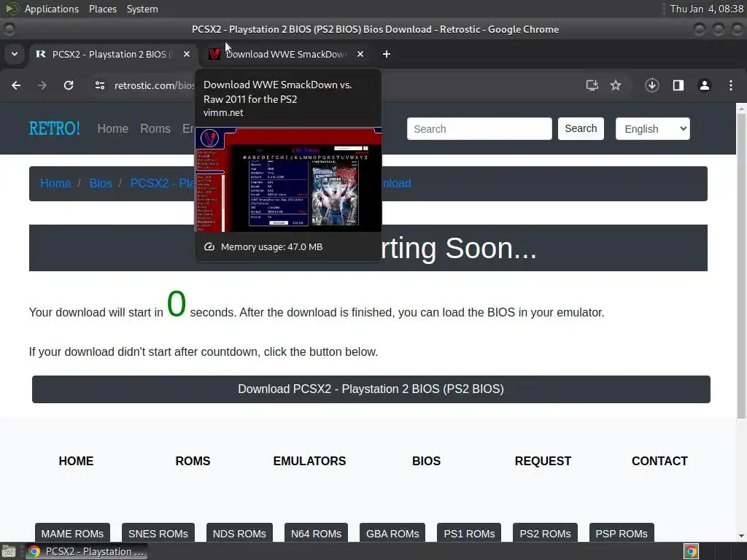Click the NDS ROMs button

tap(239, 533)
